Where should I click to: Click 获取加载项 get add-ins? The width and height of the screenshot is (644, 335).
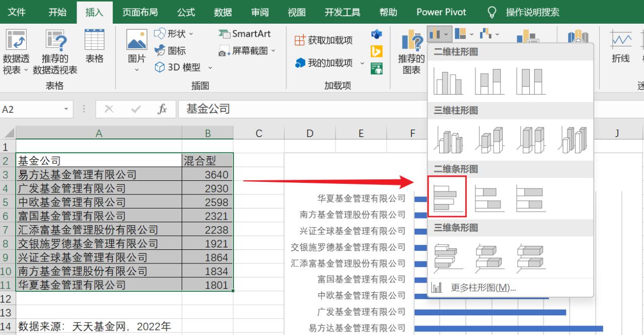[324, 40]
